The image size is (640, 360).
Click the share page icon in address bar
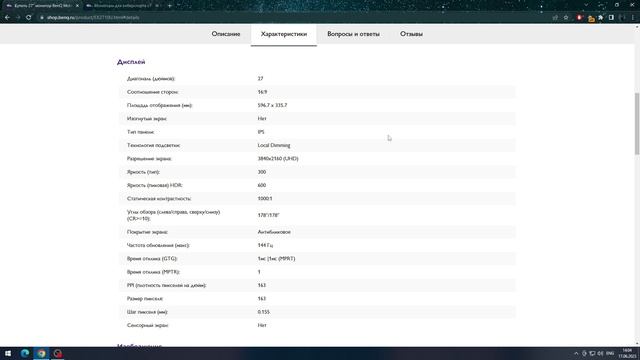(555, 18)
